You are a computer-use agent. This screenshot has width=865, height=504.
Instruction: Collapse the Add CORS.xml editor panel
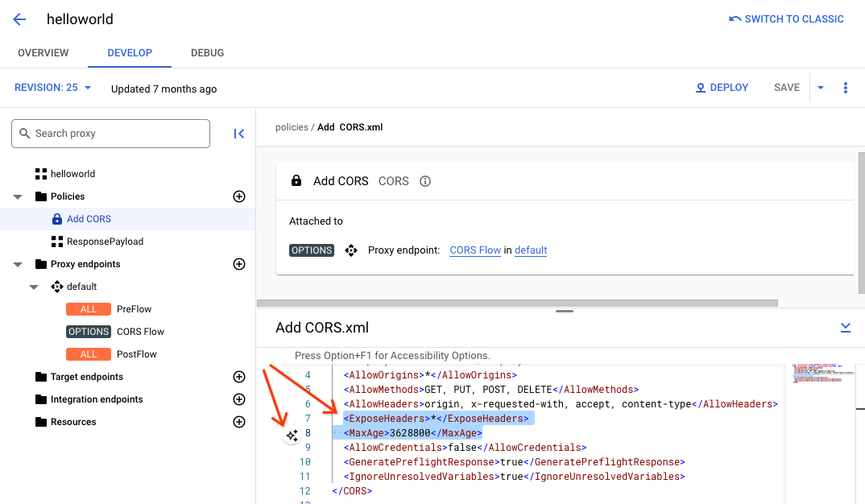(846, 328)
